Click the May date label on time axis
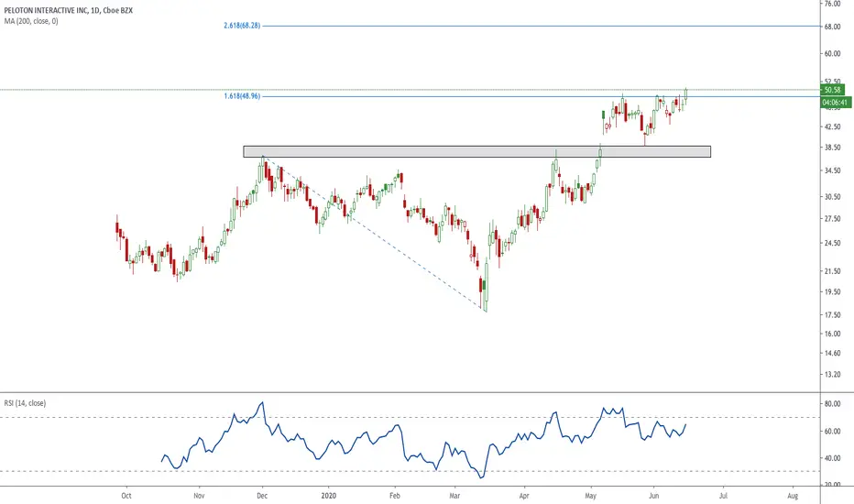Viewport: 854px width, 504px height. click(x=590, y=495)
